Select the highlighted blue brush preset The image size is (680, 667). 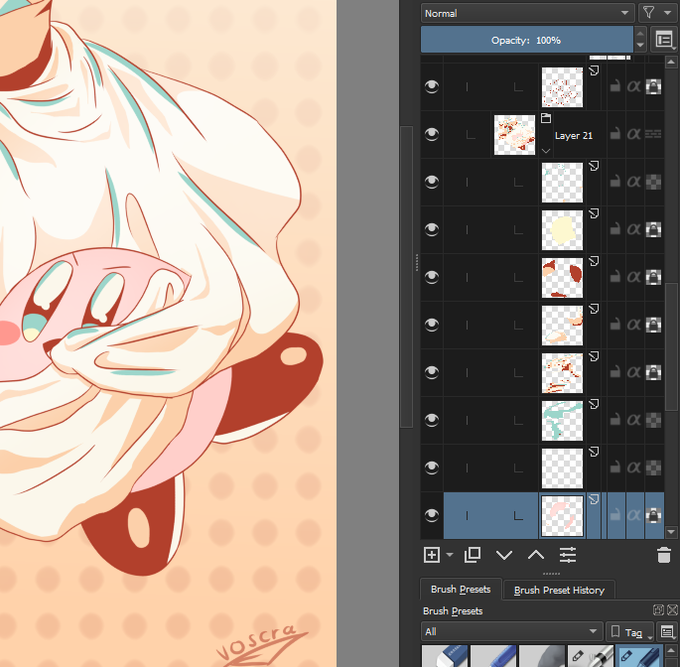coord(639,656)
